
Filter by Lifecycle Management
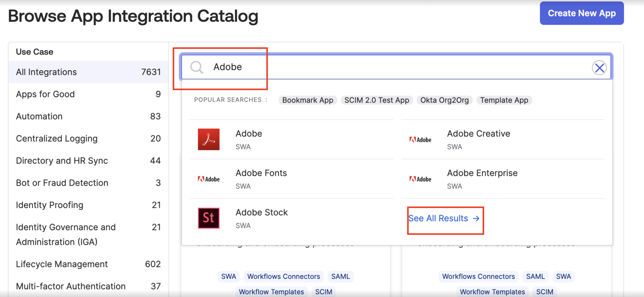point(88,264)
